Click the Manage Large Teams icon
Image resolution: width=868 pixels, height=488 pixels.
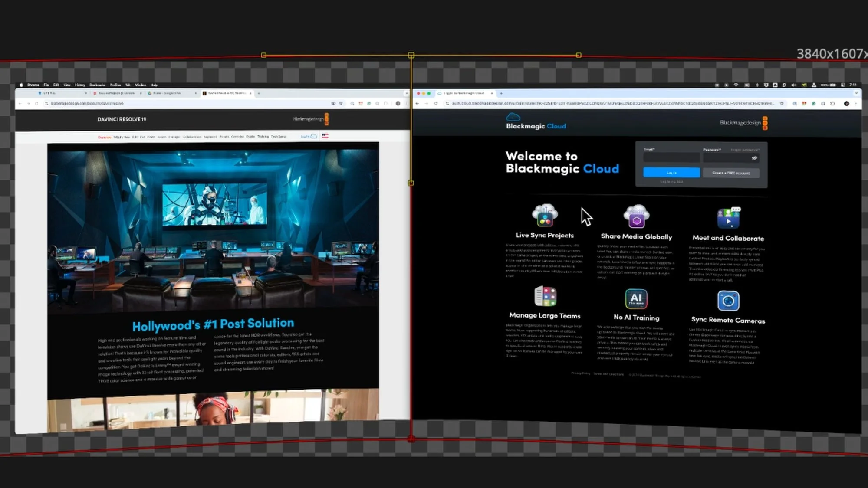pyautogui.click(x=545, y=297)
